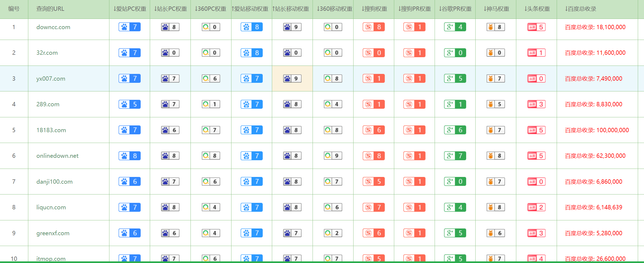Click 18183.com Google PR badge 6
Image resolution: width=644 pixels, height=263 pixels.
(x=455, y=130)
